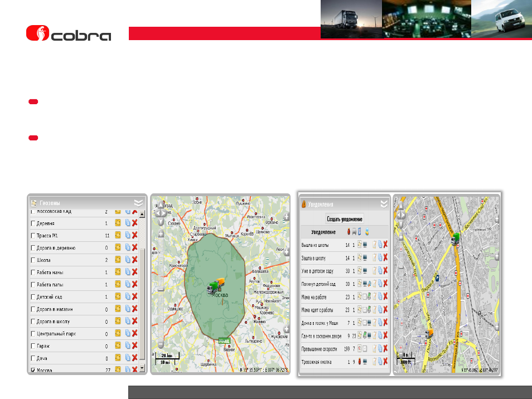532x399 pixels.
Task: Copy the Мама на работе notification
Action: click(x=380, y=296)
